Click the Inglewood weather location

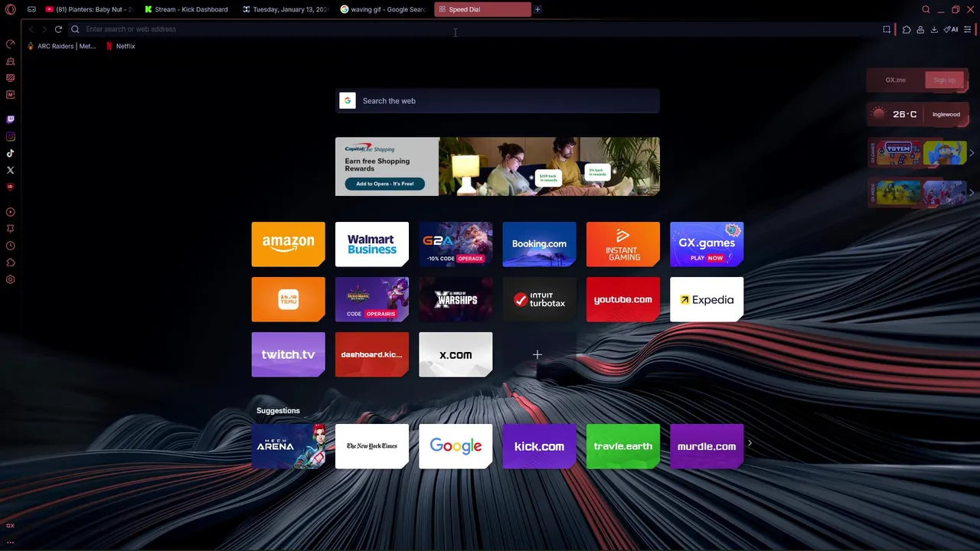pos(946,114)
